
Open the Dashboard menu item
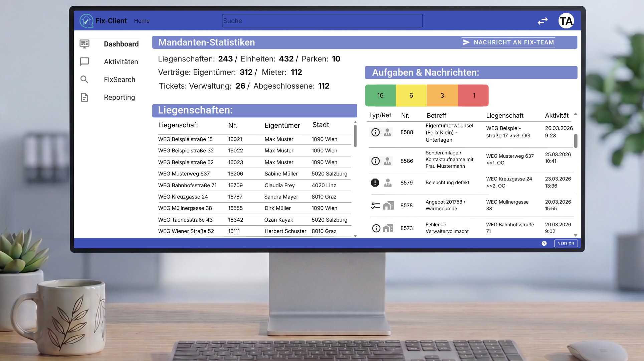coord(121,44)
